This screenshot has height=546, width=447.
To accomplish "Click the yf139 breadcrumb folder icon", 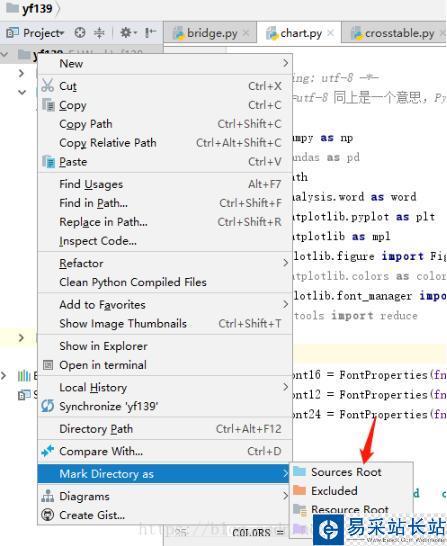I will click(x=13, y=7).
